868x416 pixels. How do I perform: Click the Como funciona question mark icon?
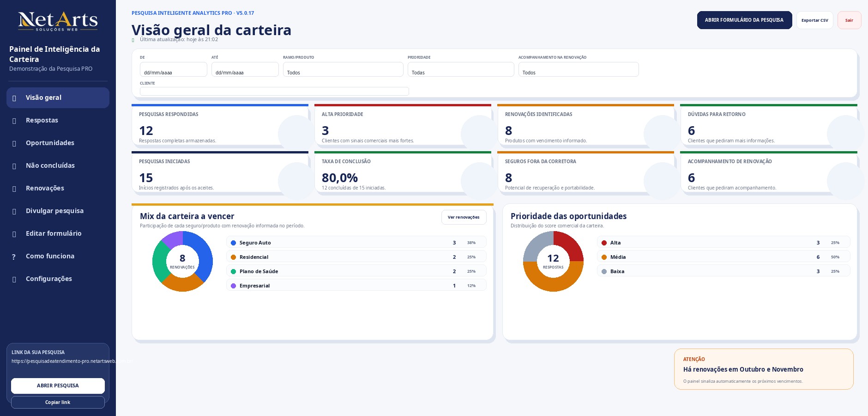click(x=14, y=257)
